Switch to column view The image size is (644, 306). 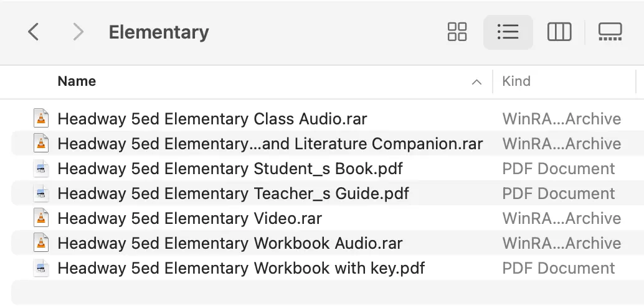point(559,32)
